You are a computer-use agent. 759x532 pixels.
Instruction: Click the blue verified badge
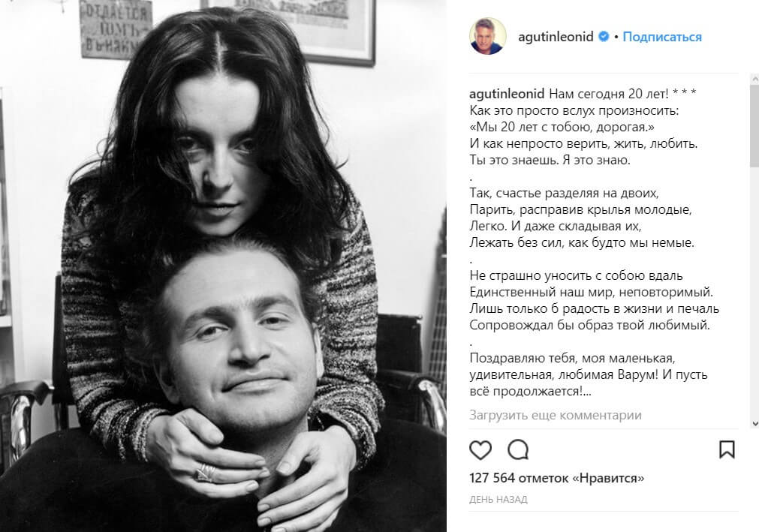[604, 37]
